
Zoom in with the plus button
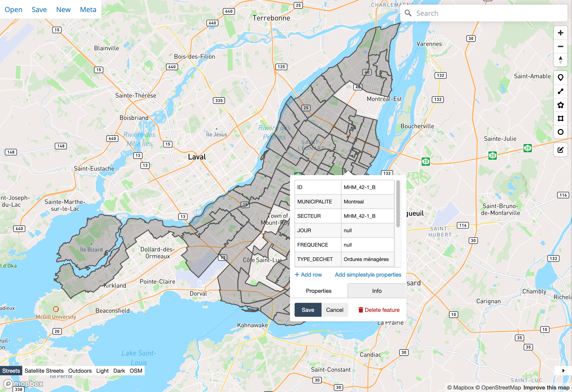point(560,33)
